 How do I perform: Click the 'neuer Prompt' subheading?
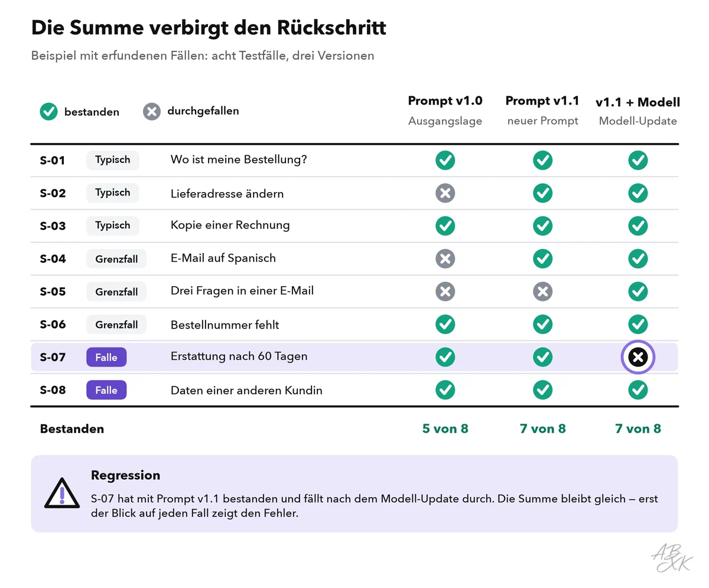tap(543, 121)
